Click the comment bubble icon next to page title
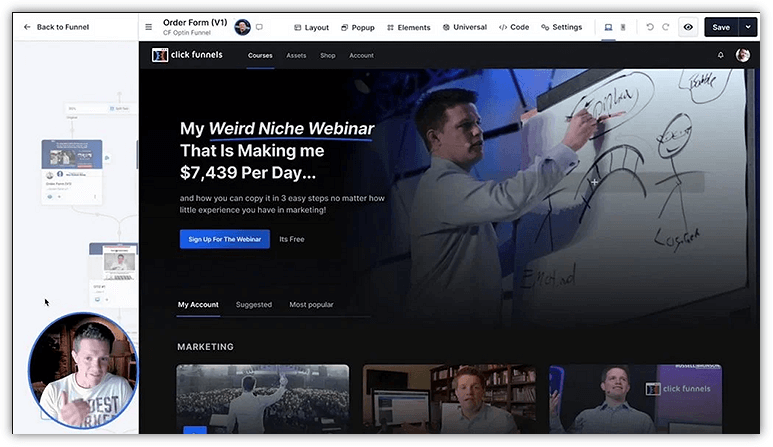 coord(259,27)
